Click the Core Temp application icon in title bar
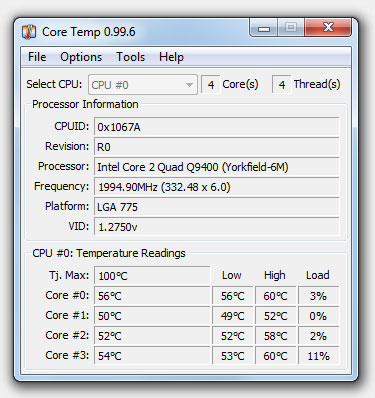This screenshot has width=375, height=398. point(29,32)
